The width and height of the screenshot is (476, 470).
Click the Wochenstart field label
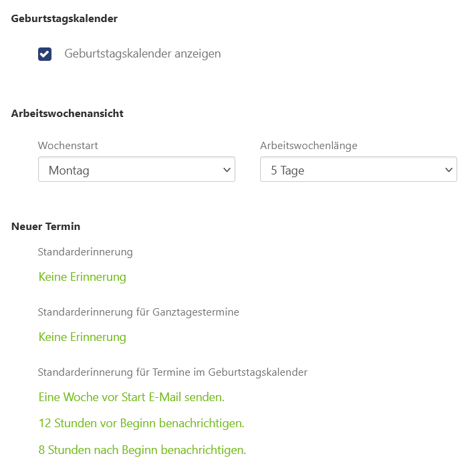68,146
